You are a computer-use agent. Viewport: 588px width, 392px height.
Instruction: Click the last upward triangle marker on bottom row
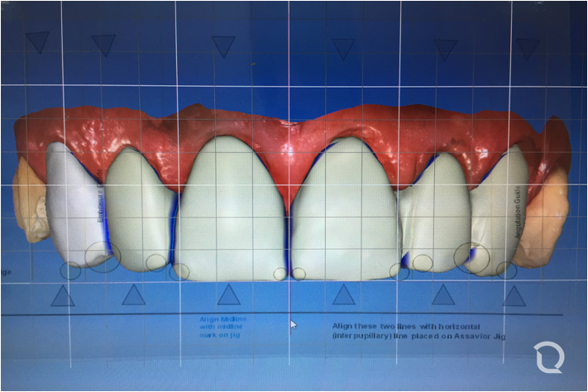pos(514,296)
